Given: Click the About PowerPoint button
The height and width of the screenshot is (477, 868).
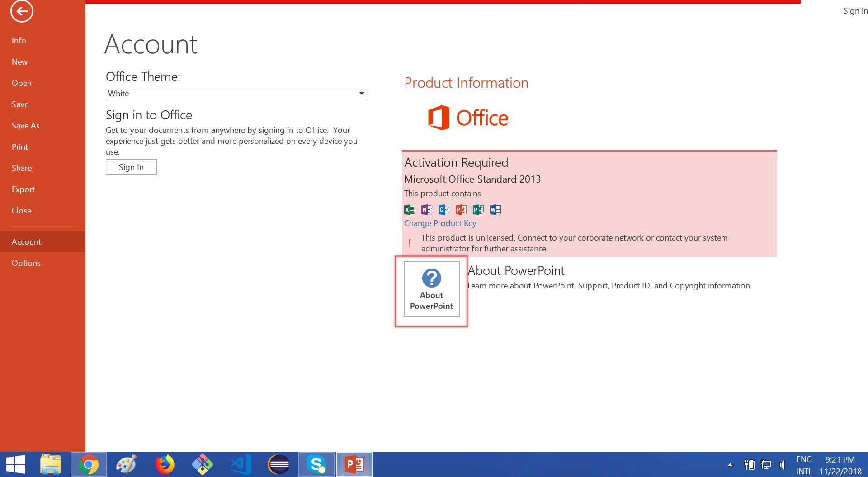Looking at the screenshot, I should tap(432, 289).
